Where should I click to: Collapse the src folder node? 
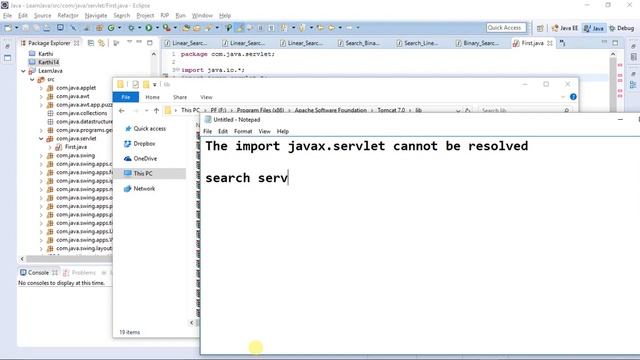coord(32,80)
